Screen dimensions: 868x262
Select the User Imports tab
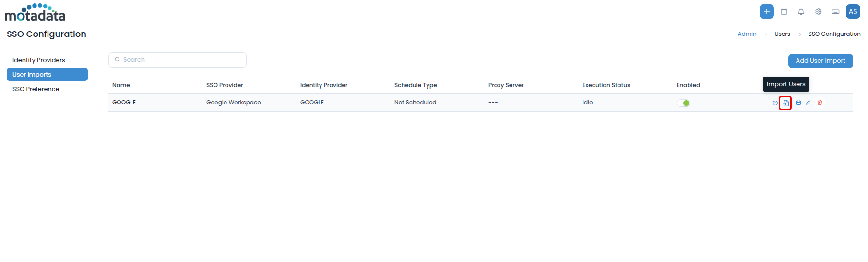pos(47,75)
